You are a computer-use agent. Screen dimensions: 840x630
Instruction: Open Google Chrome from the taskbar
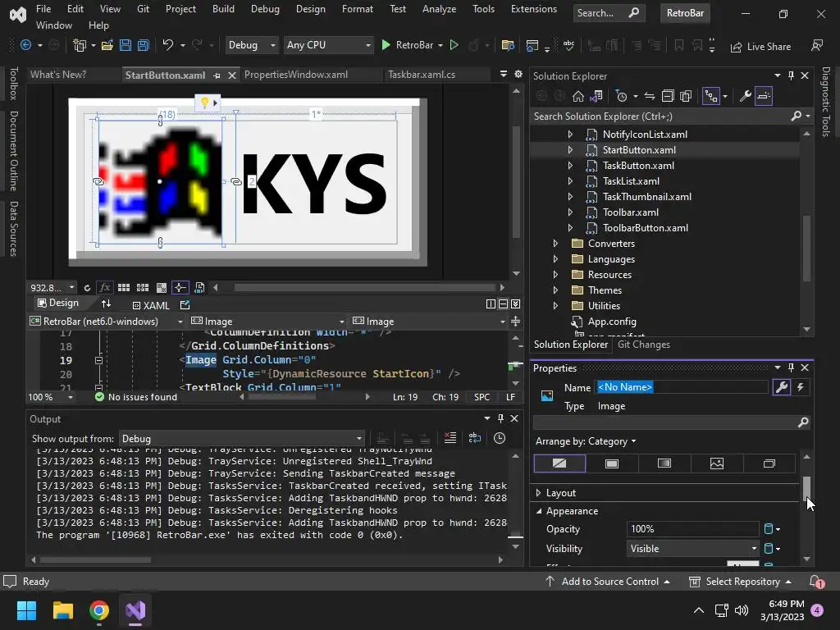(99, 610)
